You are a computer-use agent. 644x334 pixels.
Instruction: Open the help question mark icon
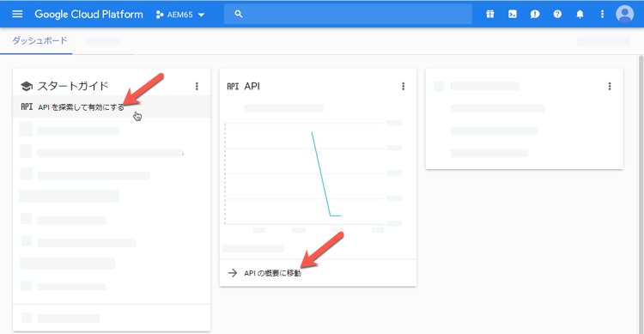click(557, 15)
